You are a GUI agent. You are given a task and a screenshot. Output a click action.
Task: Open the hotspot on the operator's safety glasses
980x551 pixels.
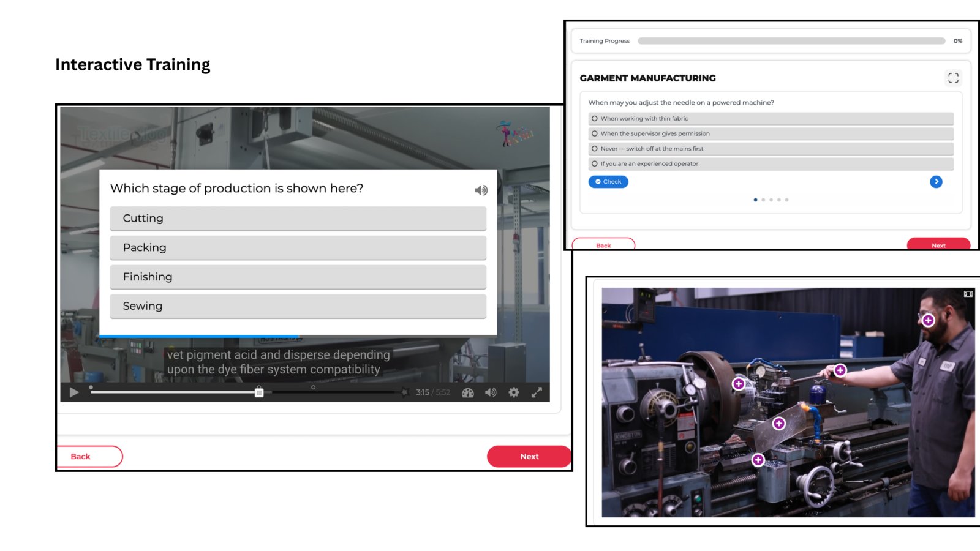coord(929,320)
